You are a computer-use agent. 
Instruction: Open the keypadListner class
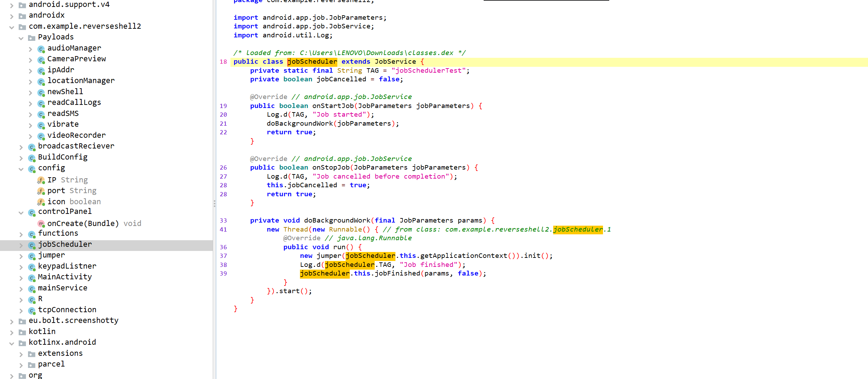pos(67,266)
